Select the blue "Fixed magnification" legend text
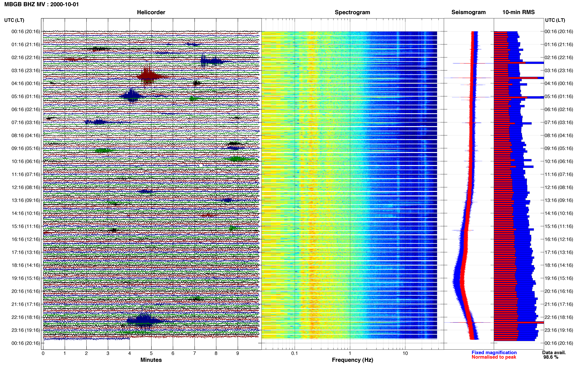The image size is (588, 368). coord(494,352)
